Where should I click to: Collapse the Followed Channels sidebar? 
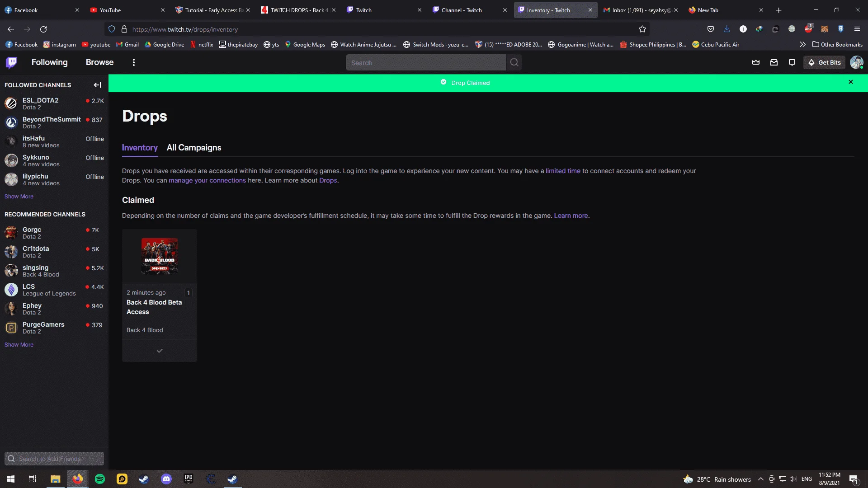pyautogui.click(x=97, y=85)
